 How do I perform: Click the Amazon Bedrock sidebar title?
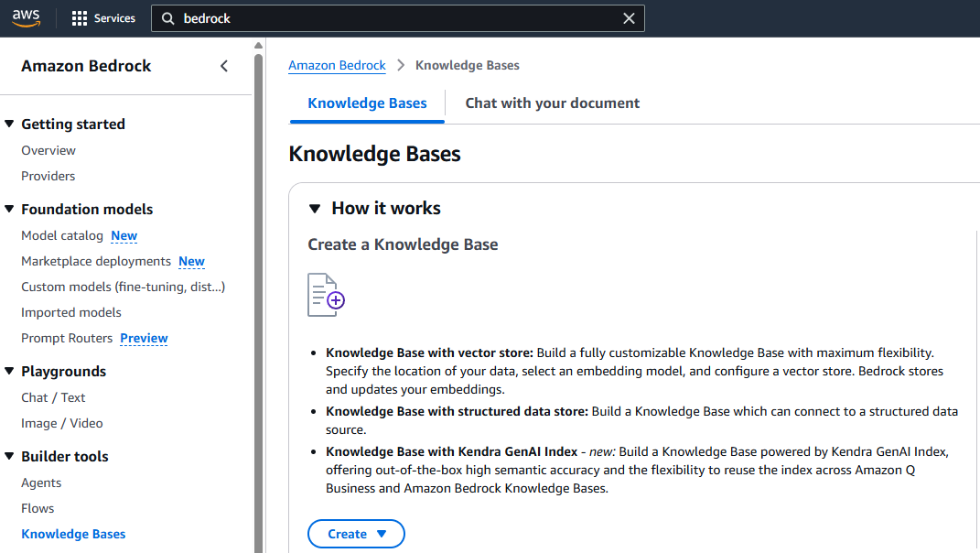[x=86, y=66]
